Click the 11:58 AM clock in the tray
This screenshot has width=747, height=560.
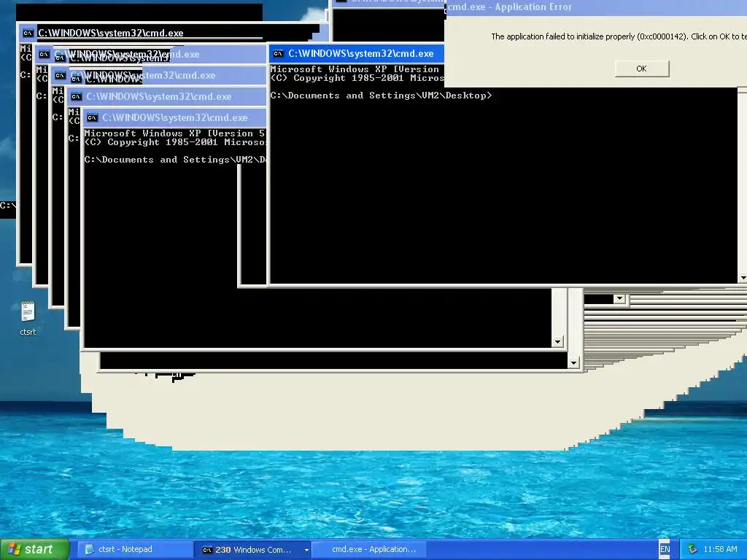pyautogui.click(x=720, y=549)
